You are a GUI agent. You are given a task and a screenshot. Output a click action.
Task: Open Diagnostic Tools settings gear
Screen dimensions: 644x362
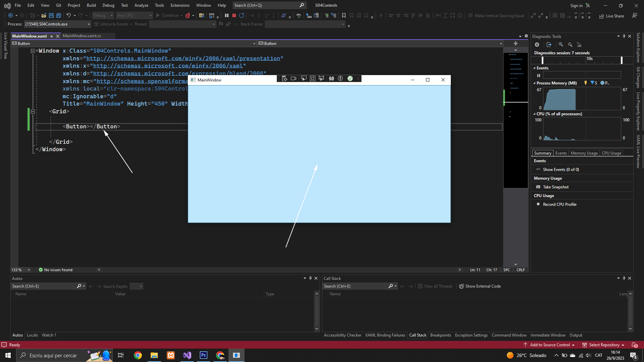(537, 45)
